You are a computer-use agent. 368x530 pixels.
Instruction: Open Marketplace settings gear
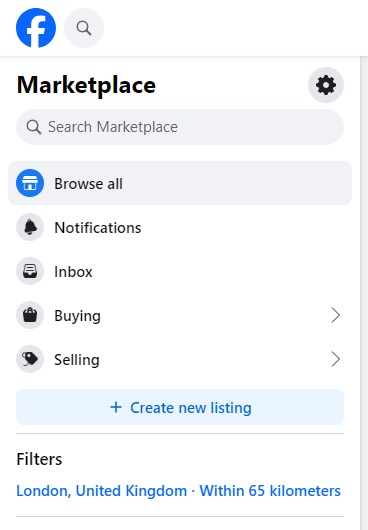[x=326, y=85]
